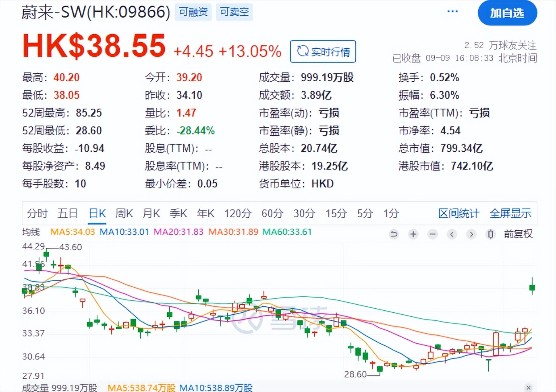Viewport: 556px width, 392px height.
Task: Pan the chart left with left chevron icon
Action: pyautogui.click(x=452, y=234)
